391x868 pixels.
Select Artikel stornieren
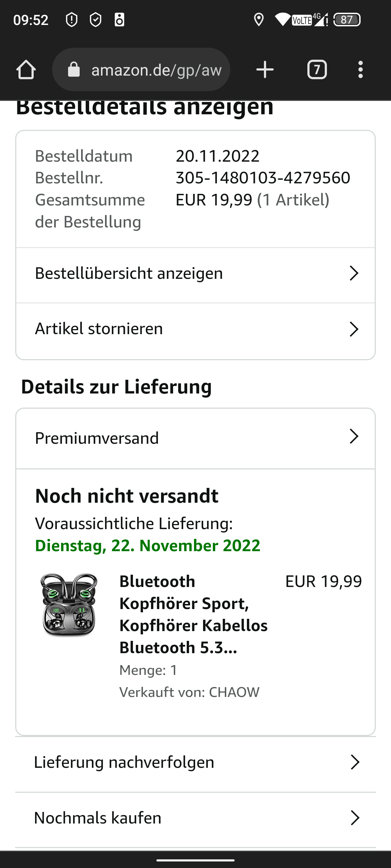point(195,329)
